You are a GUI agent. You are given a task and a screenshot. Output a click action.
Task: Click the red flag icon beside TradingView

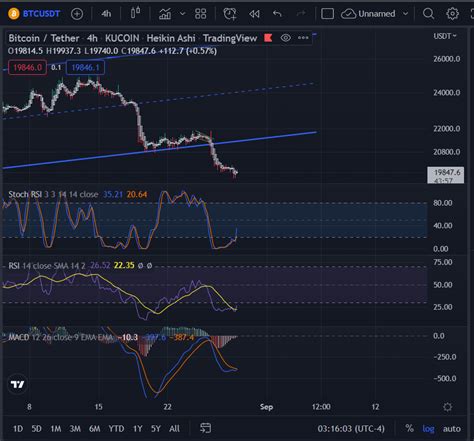268,38
